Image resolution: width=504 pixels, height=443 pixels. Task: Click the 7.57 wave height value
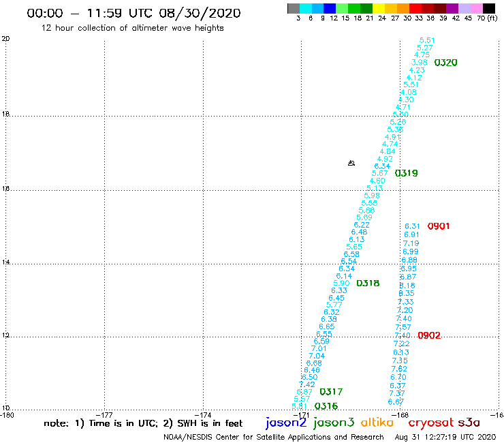pyautogui.click(x=403, y=327)
